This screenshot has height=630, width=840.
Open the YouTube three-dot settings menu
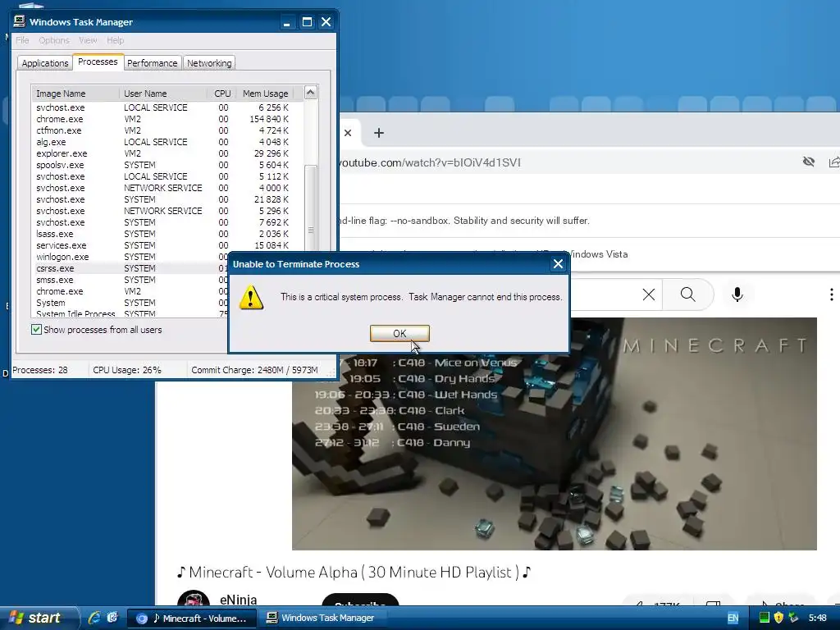click(831, 294)
